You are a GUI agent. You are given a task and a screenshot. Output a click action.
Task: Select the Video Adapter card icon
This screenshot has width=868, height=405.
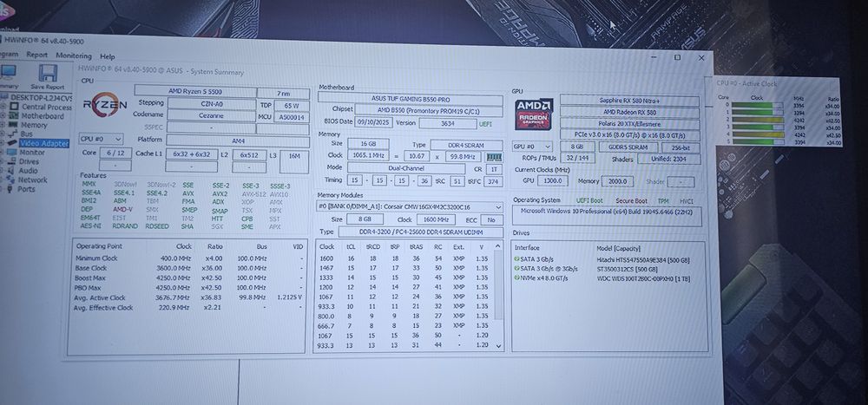(13, 143)
